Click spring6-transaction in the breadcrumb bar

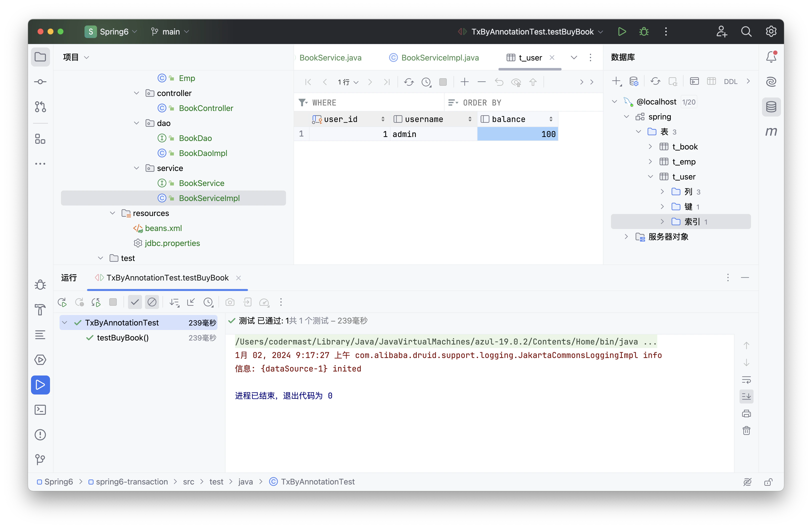click(x=132, y=481)
